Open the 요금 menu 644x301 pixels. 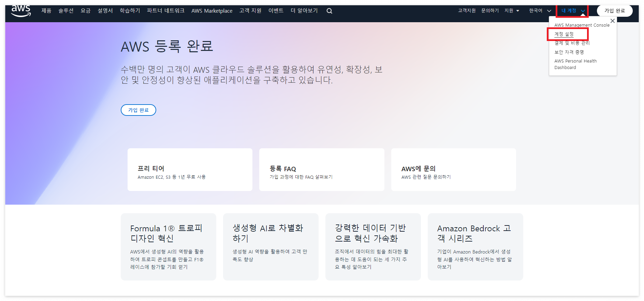point(86,11)
